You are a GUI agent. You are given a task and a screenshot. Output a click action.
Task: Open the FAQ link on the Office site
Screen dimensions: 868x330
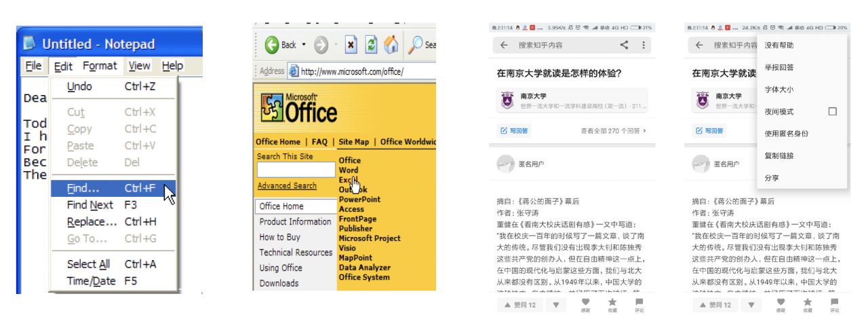click(319, 142)
